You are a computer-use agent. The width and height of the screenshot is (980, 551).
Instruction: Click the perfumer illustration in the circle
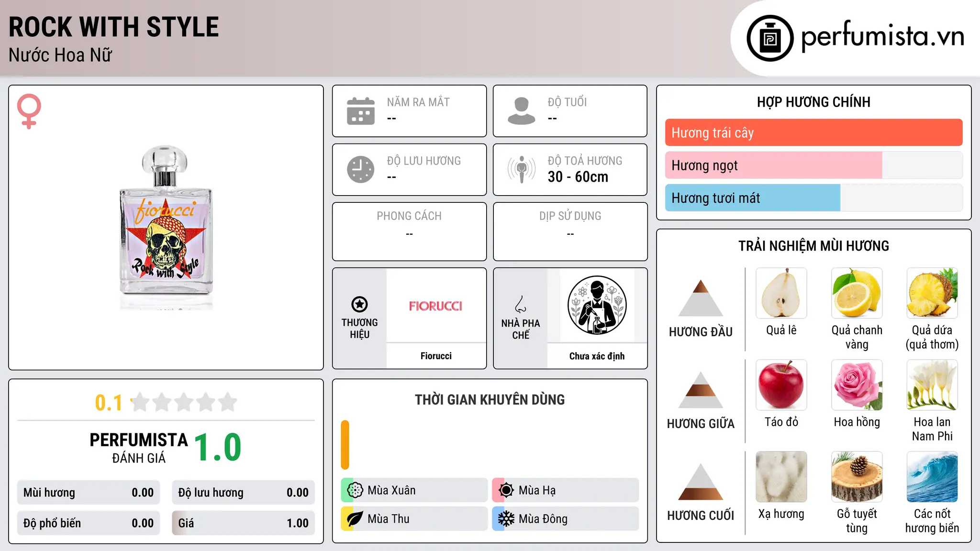[x=597, y=305]
